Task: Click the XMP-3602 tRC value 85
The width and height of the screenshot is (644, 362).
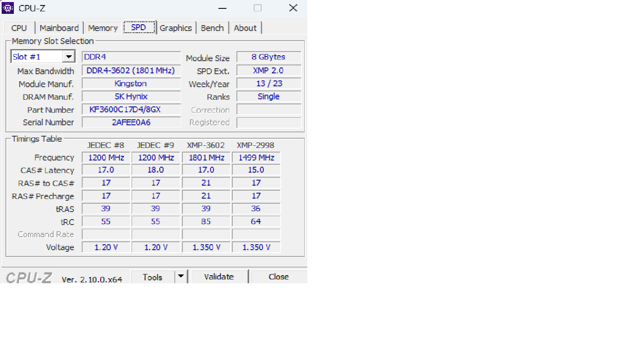Action: coord(206,222)
